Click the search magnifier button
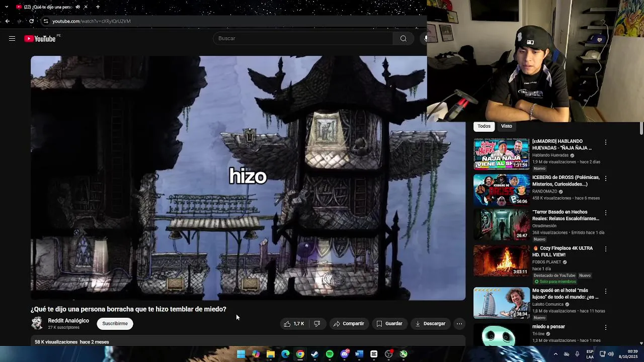Screen dimensions: 644x362 [404, 39]
